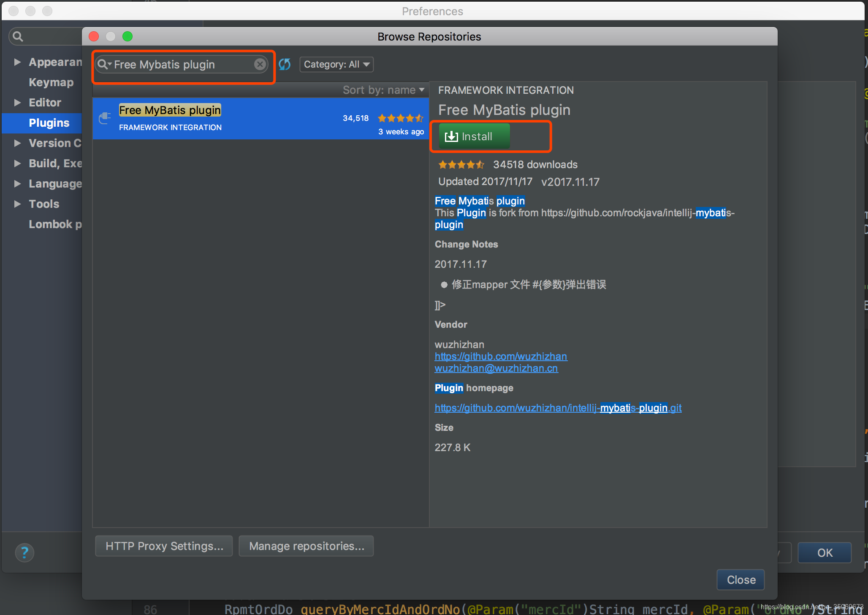
Task: Click the star rating in plugin details
Action: point(461,164)
